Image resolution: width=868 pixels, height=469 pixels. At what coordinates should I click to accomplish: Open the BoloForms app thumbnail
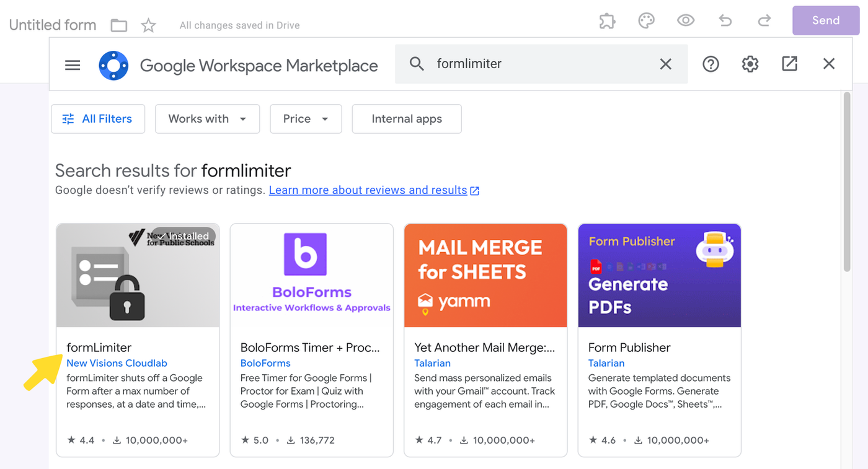(x=312, y=276)
